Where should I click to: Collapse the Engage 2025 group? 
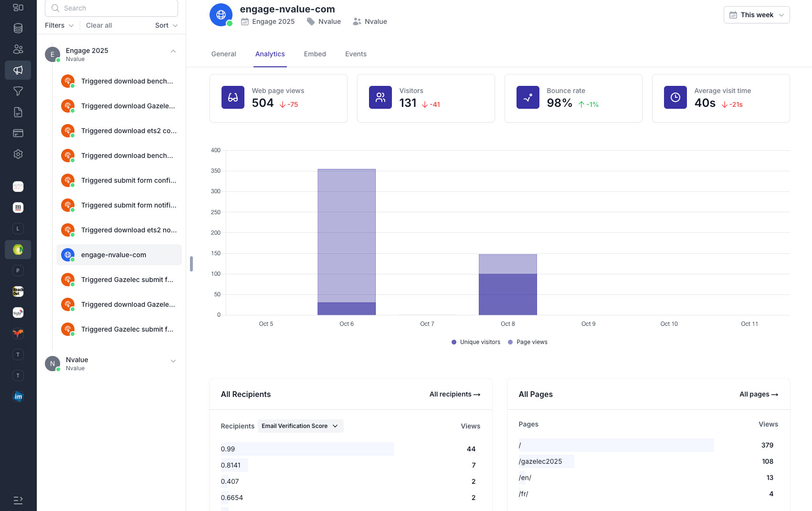[x=173, y=51]
